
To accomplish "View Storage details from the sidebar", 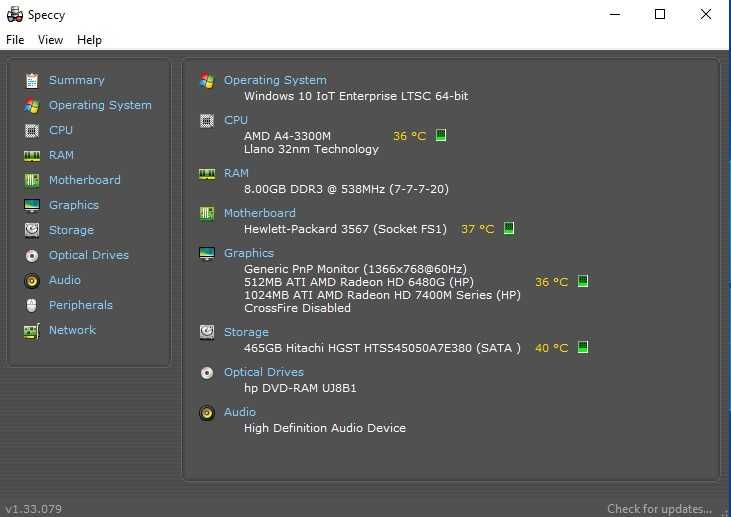I will (71, 230).
